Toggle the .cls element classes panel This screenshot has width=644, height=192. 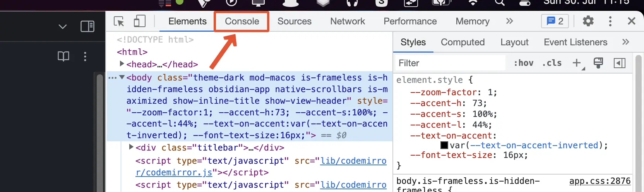click(552, 63)
